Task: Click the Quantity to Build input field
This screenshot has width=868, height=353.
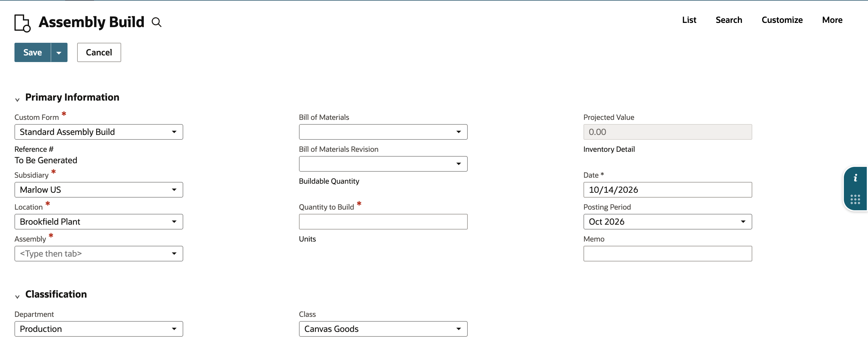Action: pos(383,222)
